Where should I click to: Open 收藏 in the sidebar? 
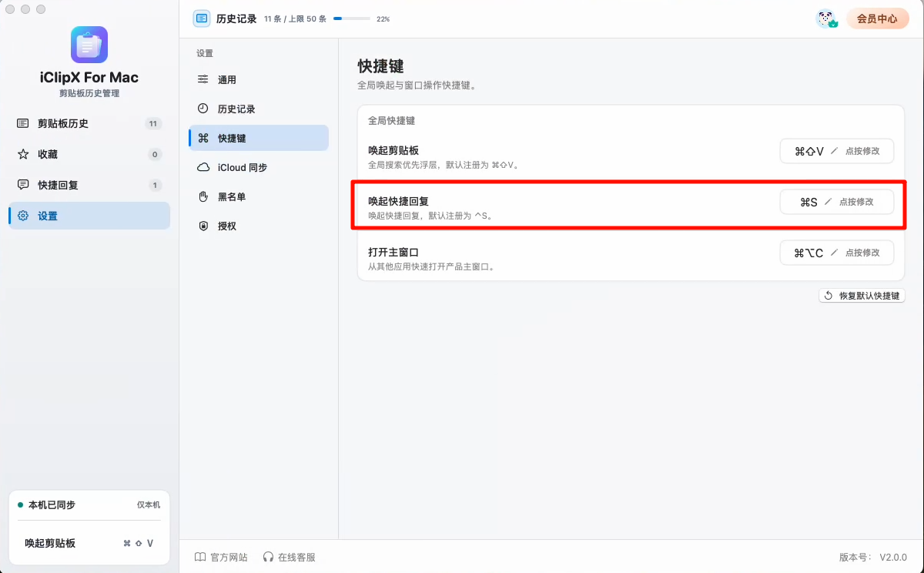[x=89, y=154]
